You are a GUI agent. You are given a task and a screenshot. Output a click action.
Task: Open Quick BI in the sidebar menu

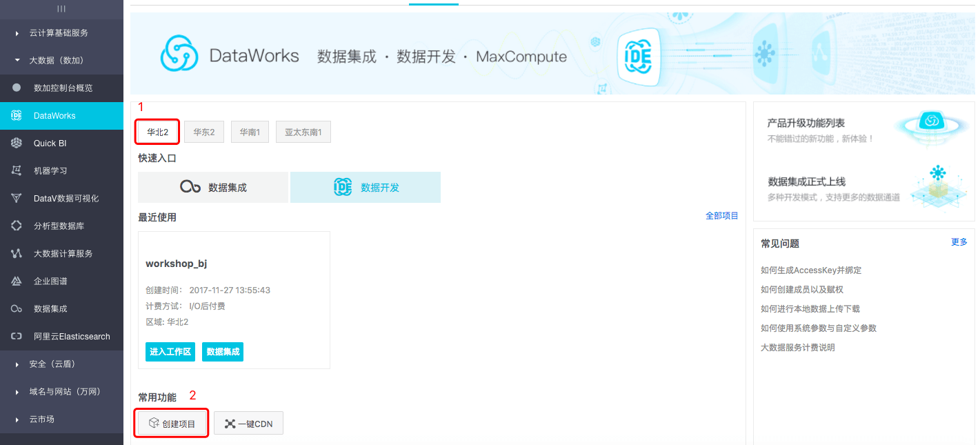click(x=61, y=143)
